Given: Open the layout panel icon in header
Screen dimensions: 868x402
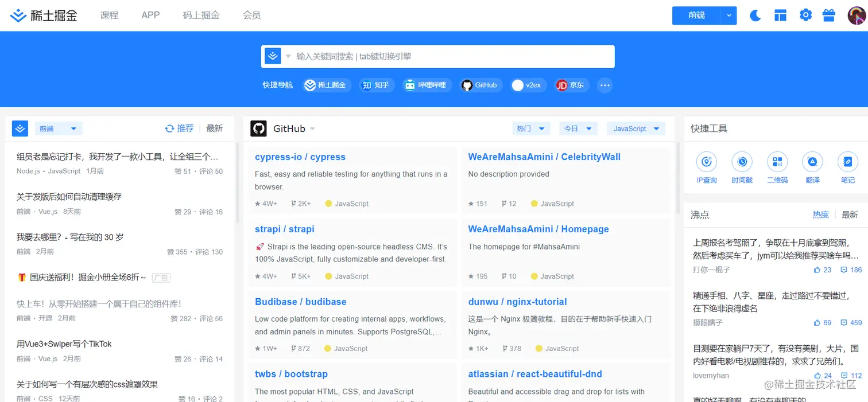Looking at the screenshot, I should point(780,15).
